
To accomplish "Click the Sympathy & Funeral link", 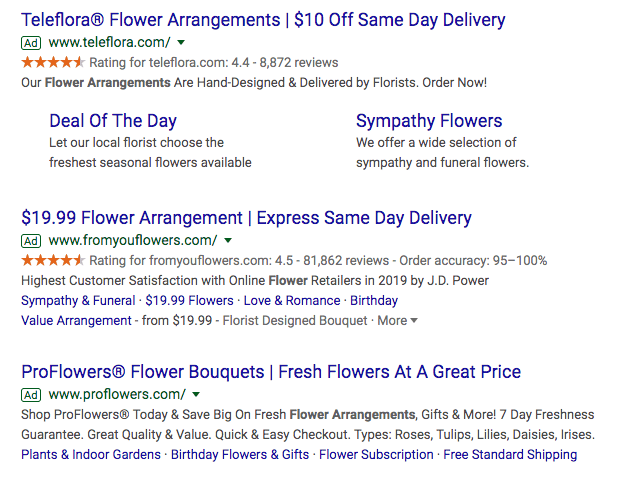I will click(x=78, y=301).
